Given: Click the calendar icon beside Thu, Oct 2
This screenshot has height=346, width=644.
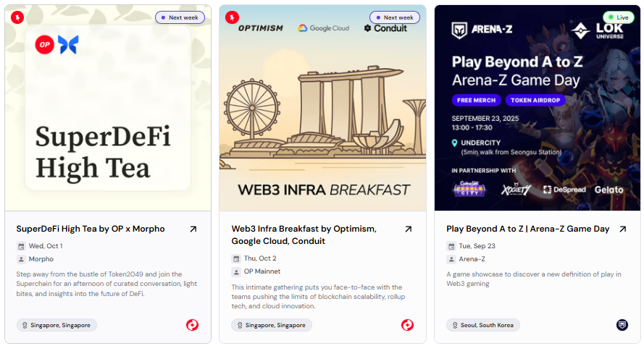Looking at the screenshot, I should pos(236,258).
